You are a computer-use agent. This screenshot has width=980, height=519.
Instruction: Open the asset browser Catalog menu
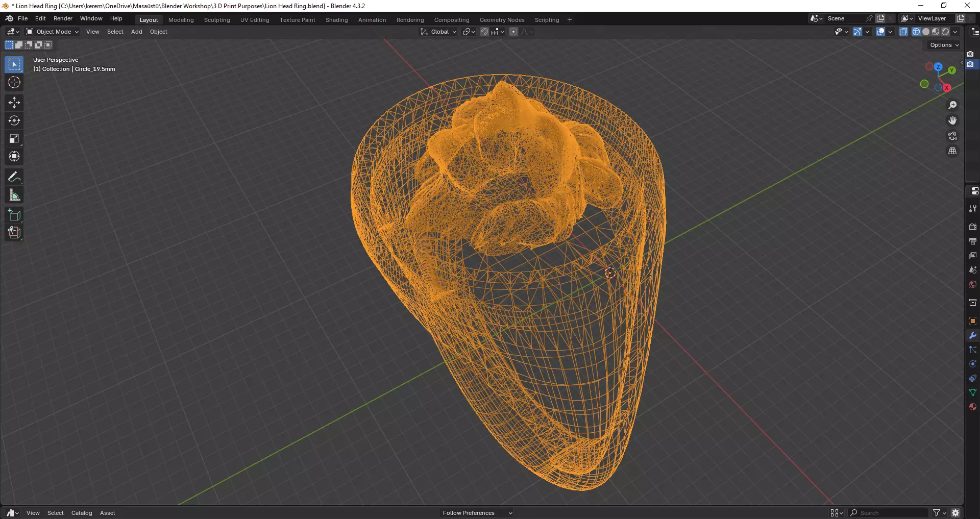click(82, 513)
